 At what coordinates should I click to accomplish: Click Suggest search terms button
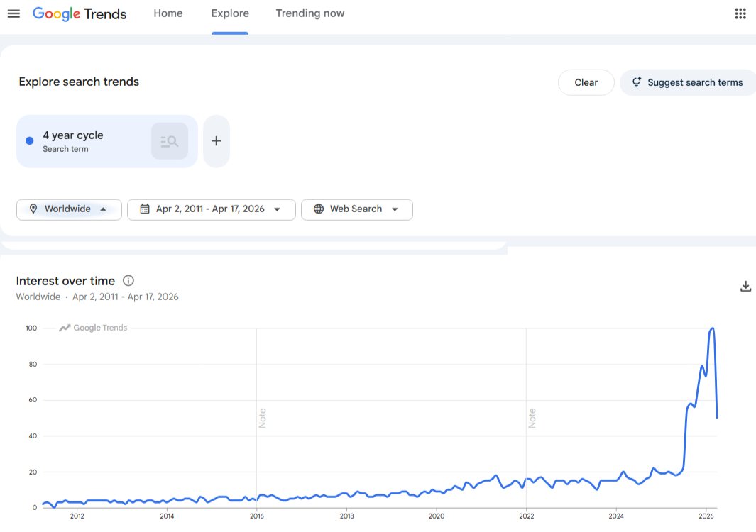click(x=687, y=82)
